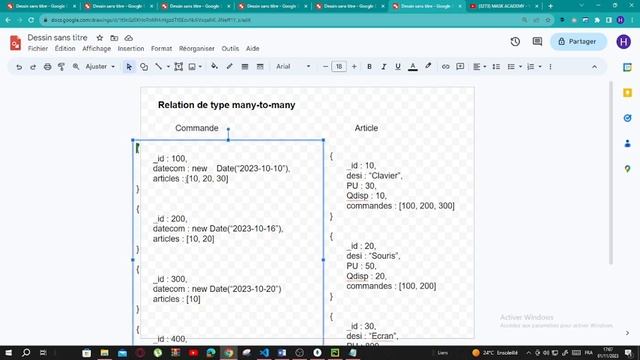Click the Redo arrow in toolbar
The image size is (640, 360).
[x=33, y=67]
